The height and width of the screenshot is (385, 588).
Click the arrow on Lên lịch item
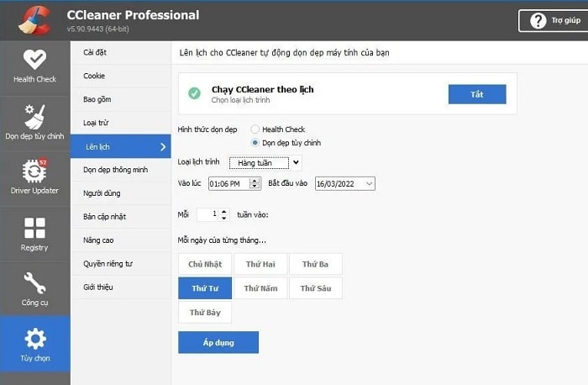[163, 147]
